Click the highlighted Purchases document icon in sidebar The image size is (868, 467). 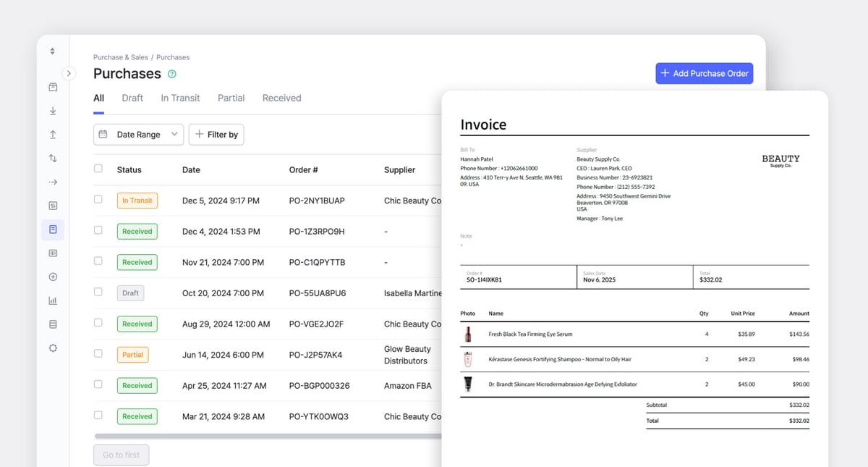coord(52,228)
